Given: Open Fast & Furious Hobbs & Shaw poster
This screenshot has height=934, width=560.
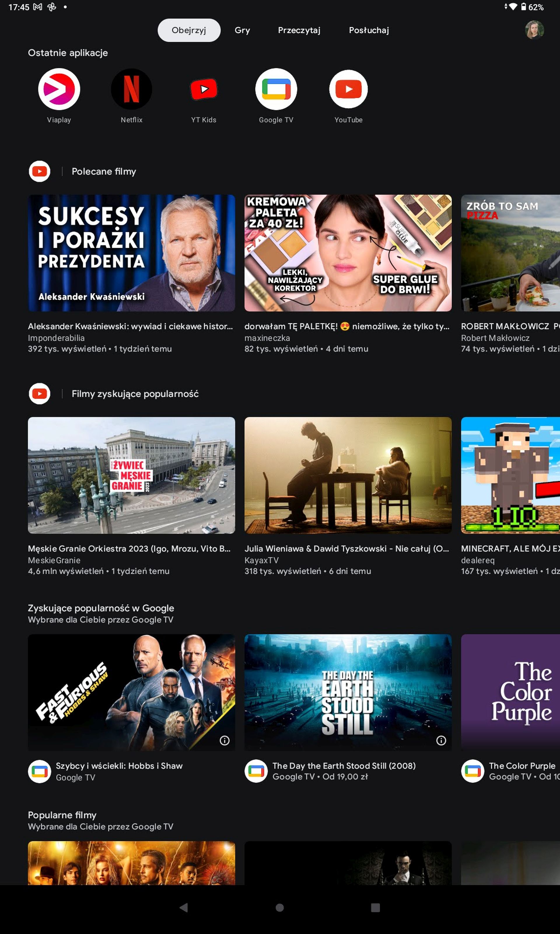Looking at the screenshot, I should pos(131,692).
